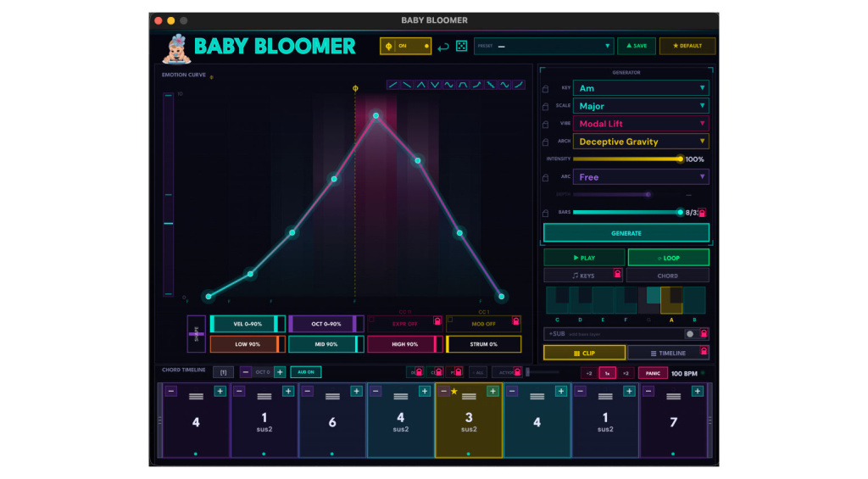Screen dimensions: 868x479
Task: Open the SCALE dropdown showing Major
Action: 641,106
